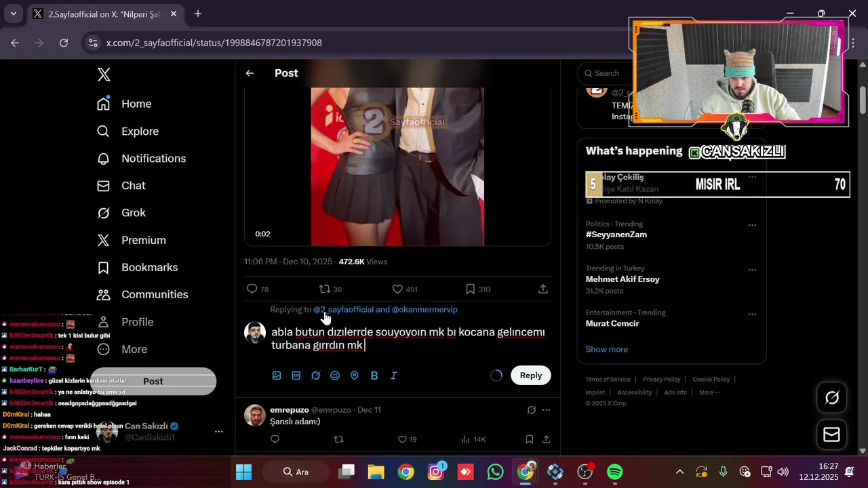Show hidden system tray icons

tap(679, 472)
